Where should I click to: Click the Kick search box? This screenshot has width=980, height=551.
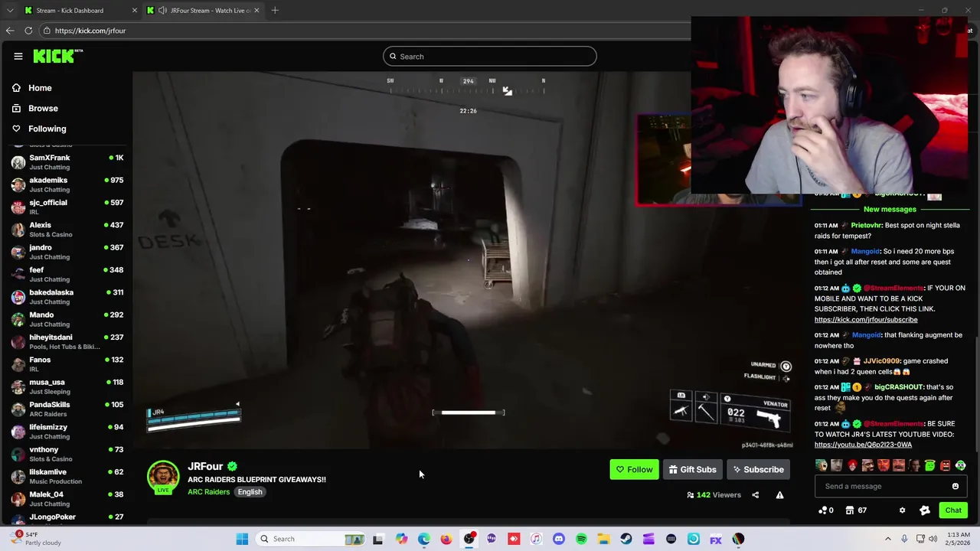pyautogui.click(x=490, y=56)
